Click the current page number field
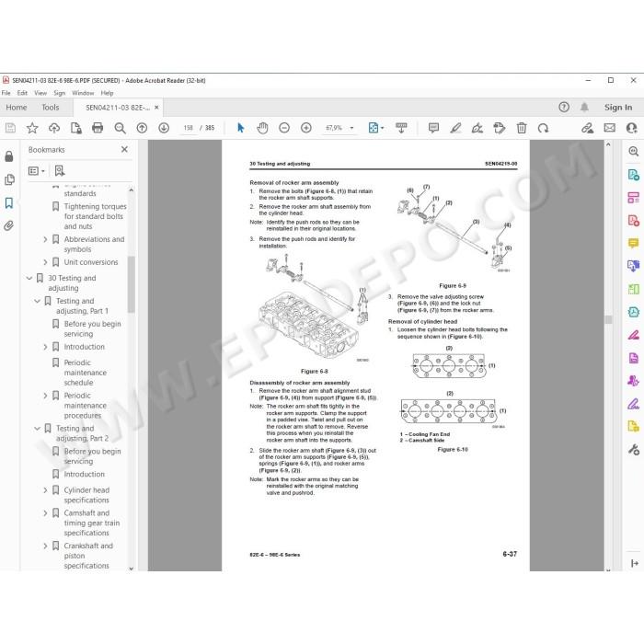Viewport: 644px width, 644px height. (188, 128)
